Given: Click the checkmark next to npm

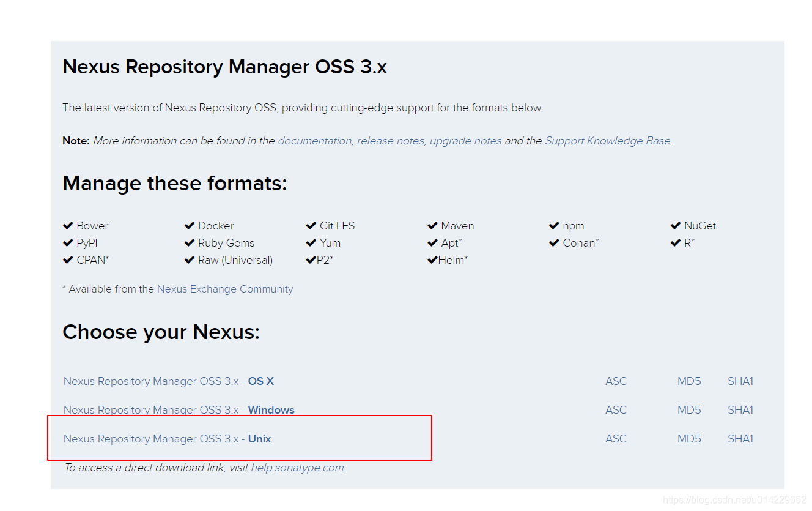Looking at the screenshot, I should (x=555, y=226).
